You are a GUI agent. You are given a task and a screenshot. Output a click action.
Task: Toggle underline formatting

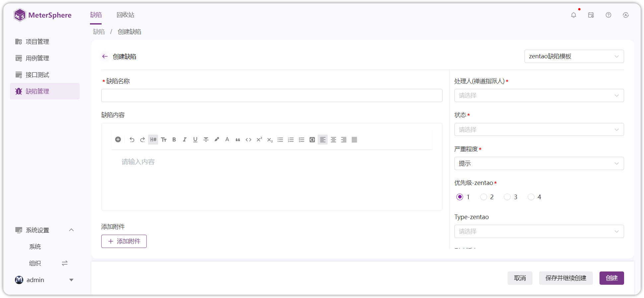195,140
